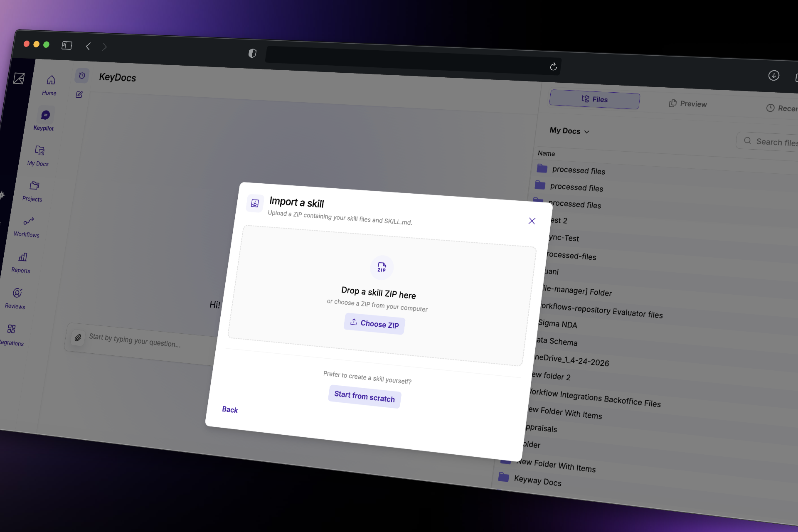Open the OneDrive_1_4-24-2026 row
This screenshot has width=798, height=532.
pyautogui.click(x=571, y=360)
